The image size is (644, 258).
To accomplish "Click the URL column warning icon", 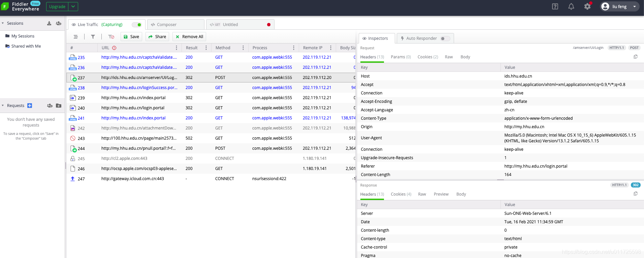I will [x=114, y=48].
